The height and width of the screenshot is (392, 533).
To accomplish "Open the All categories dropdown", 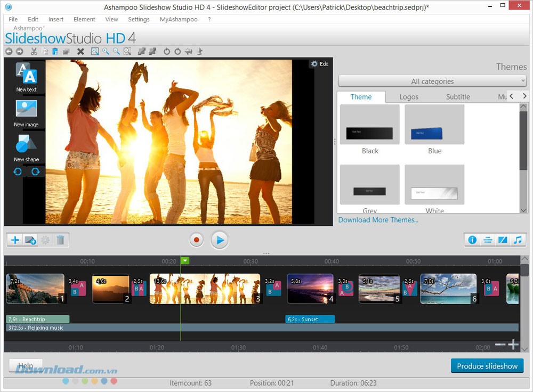I will click(x=432, y=81).
